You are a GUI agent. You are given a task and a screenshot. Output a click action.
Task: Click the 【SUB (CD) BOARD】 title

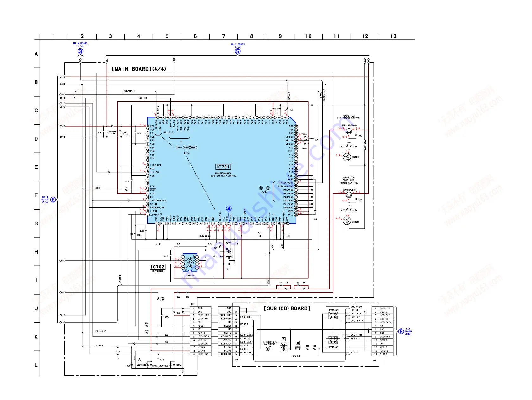click(287, 308)
